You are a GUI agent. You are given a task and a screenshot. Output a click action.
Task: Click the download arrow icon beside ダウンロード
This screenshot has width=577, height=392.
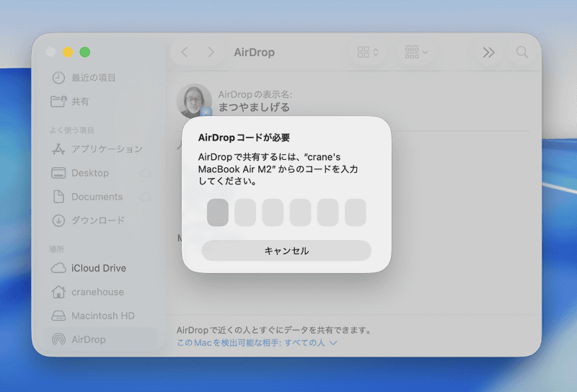[58, 220]
